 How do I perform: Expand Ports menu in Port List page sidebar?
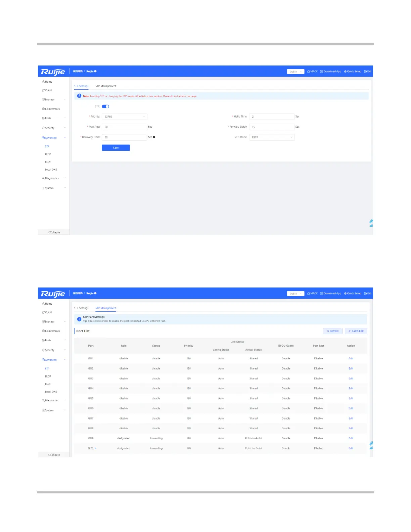[x=53, y=340]
